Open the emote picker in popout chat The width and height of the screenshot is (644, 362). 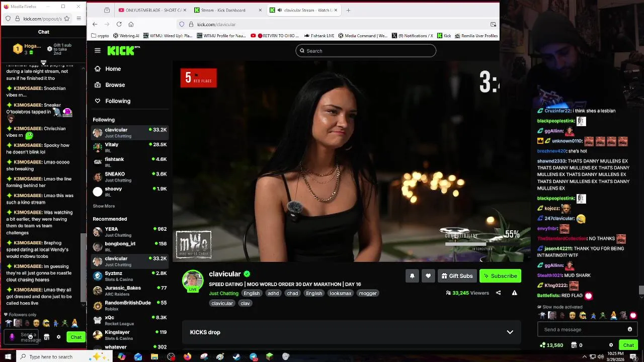point(30,337)
